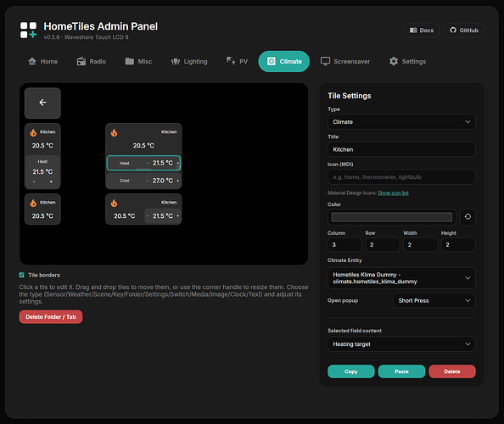Switch to the Home tab
The height and width of the screenshot is (424, 504).
point(42,61)
